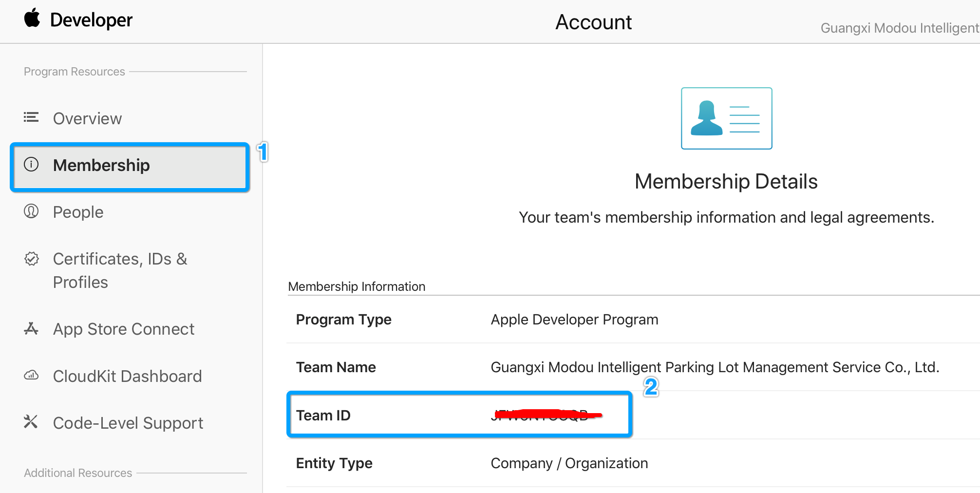Click the team's membership information subtitle
This screenshot has width=980, height=493.
coord(726,217)
